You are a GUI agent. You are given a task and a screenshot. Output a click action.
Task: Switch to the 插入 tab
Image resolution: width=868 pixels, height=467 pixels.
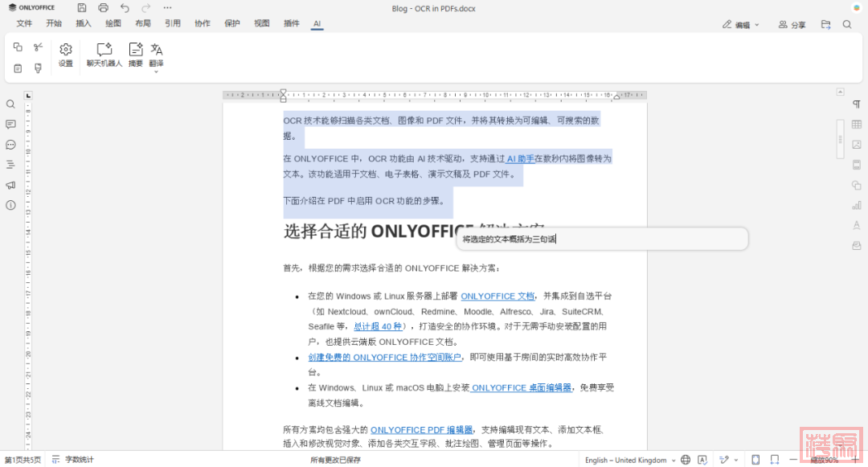coord(84,24)
